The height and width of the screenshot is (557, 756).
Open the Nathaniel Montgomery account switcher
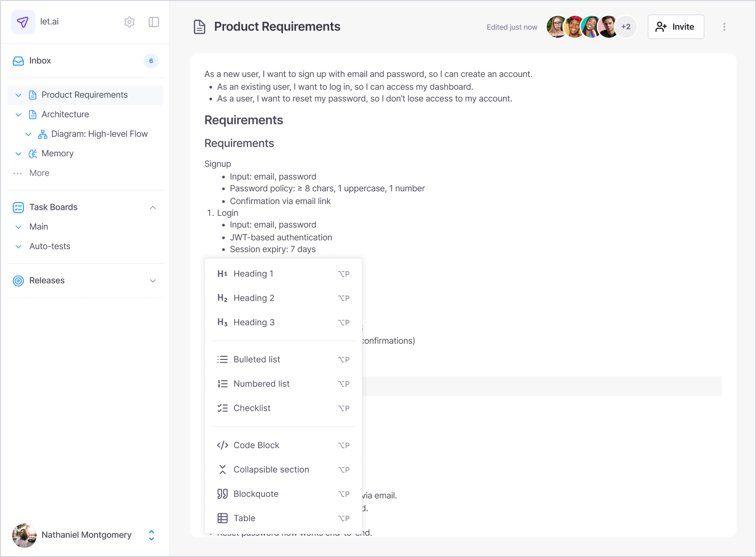pyautogui.click(x=151, y=535)
